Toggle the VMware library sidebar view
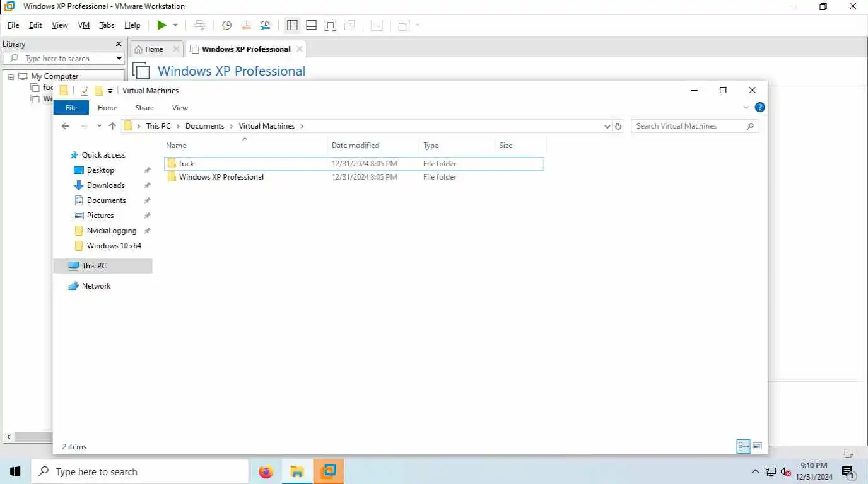 click(292, 25)
